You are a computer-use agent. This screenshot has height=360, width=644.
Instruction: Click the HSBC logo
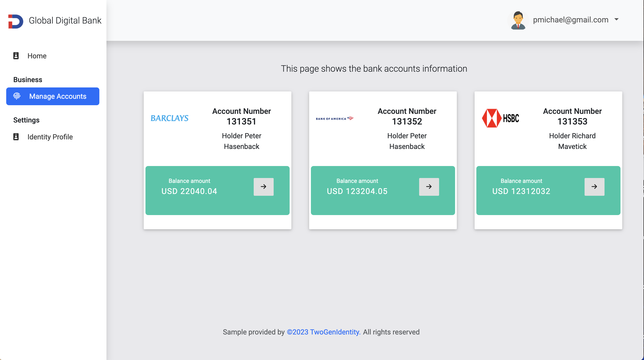click(x=500, y=118)
